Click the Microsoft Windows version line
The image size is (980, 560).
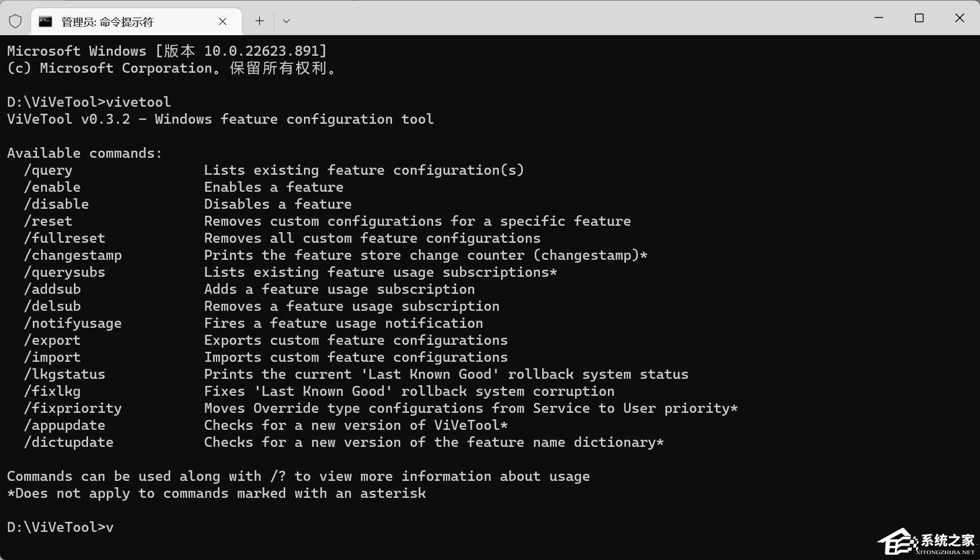[x=167, y=51]
